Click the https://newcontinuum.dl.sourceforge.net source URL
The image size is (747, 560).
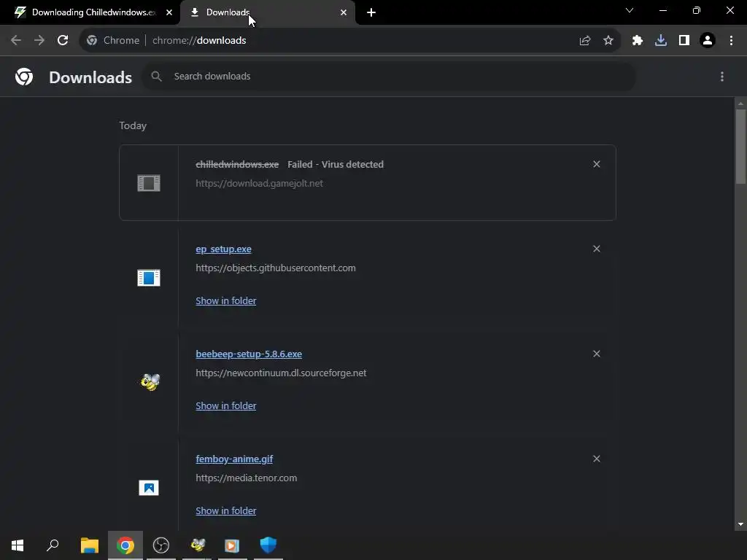click(281, 373)
